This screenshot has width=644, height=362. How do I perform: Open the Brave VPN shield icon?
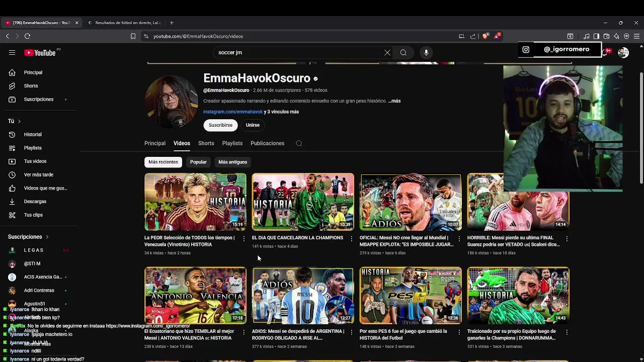[626, 36]
